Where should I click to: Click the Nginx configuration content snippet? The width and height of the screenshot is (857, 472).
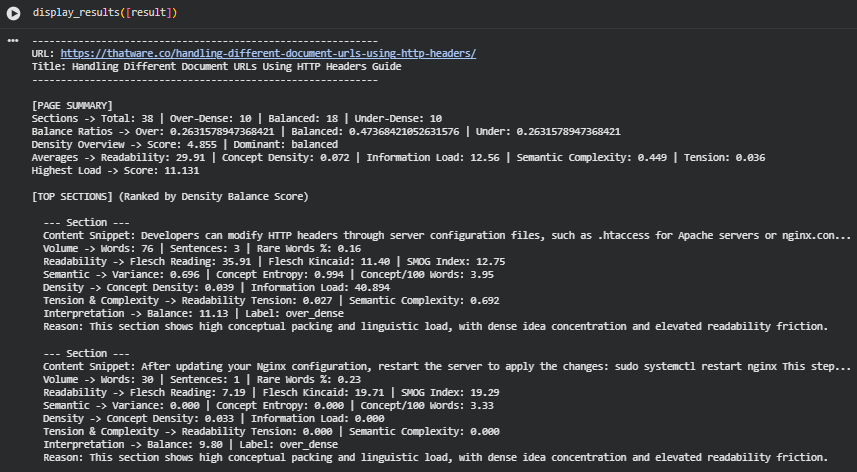click(446, 366)
